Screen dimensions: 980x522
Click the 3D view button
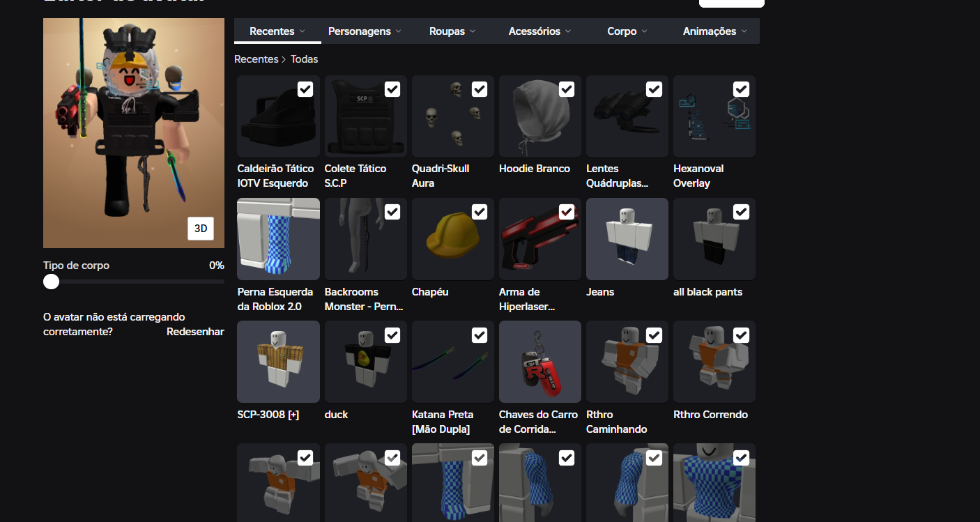coord(201,229)
